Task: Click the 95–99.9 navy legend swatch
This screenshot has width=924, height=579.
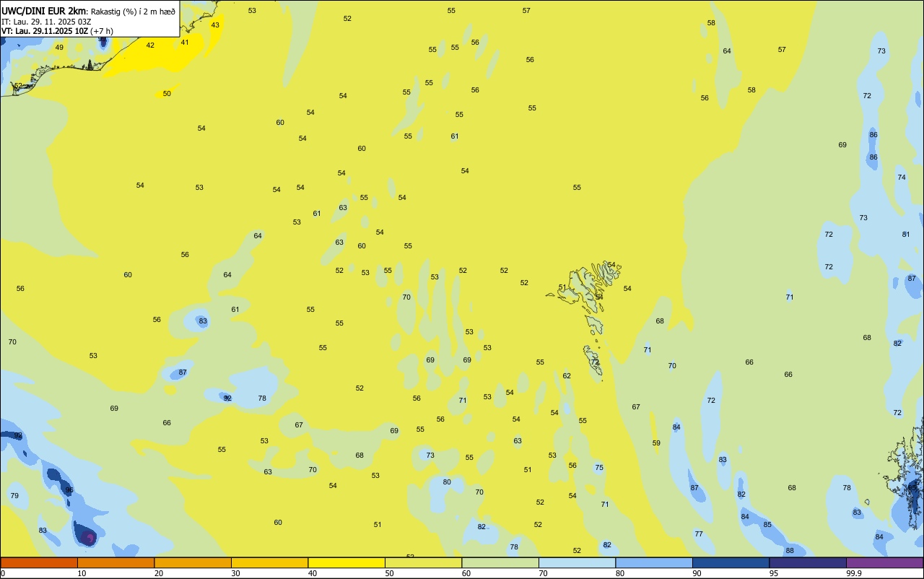Action: point(808,562)
